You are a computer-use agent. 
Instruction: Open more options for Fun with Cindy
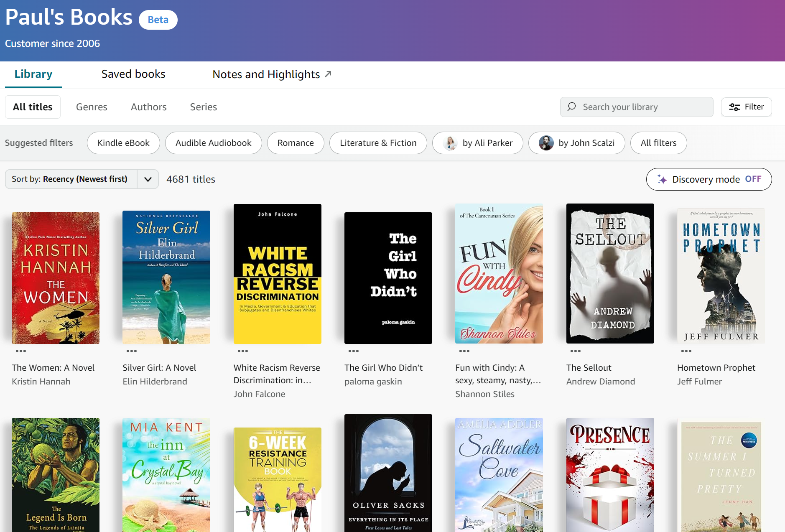coord(464,351)
